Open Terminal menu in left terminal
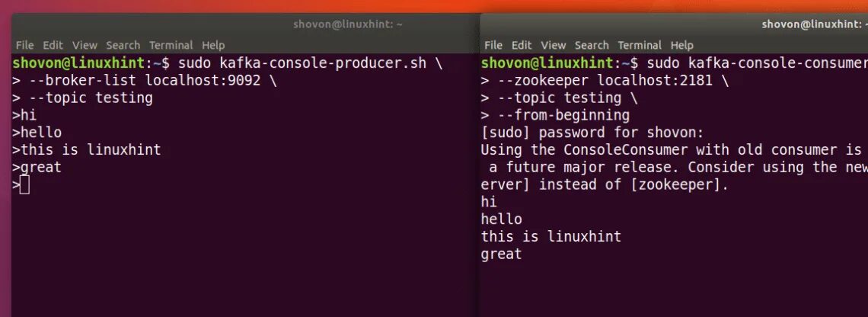 [x=171, y=46]
